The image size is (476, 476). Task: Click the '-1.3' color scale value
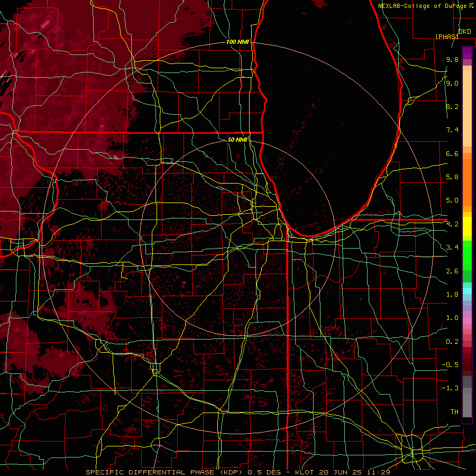[x=450, y=388]
